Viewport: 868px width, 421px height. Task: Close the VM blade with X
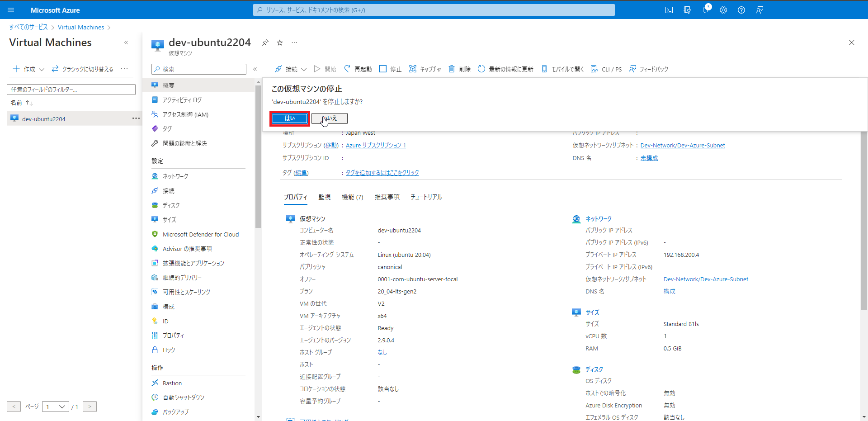[x=852, y=43]
